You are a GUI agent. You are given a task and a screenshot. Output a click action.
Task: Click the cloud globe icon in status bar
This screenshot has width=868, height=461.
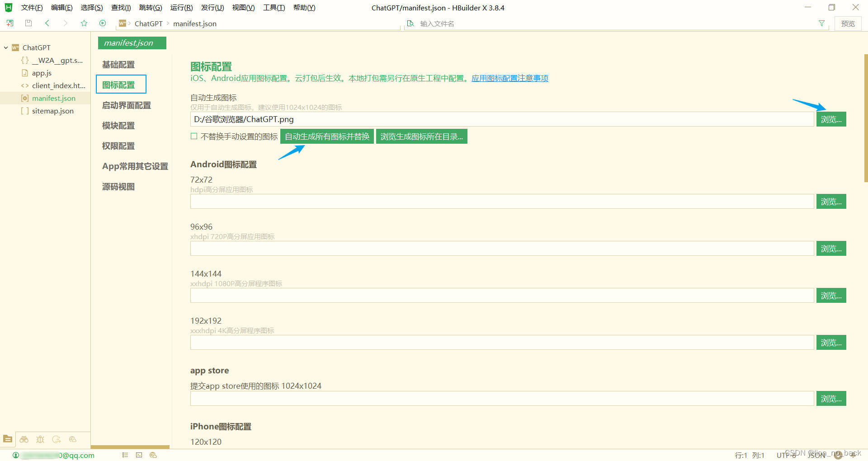(153, 455)
